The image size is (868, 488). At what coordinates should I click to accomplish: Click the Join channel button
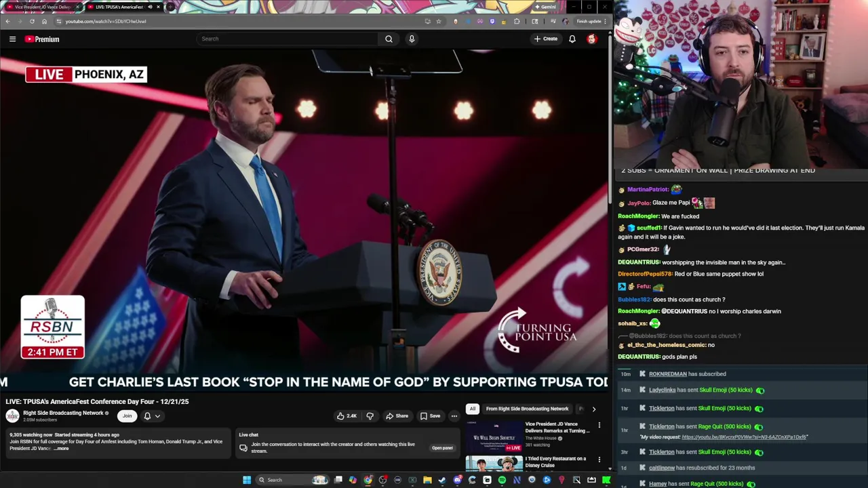(127, 416)
